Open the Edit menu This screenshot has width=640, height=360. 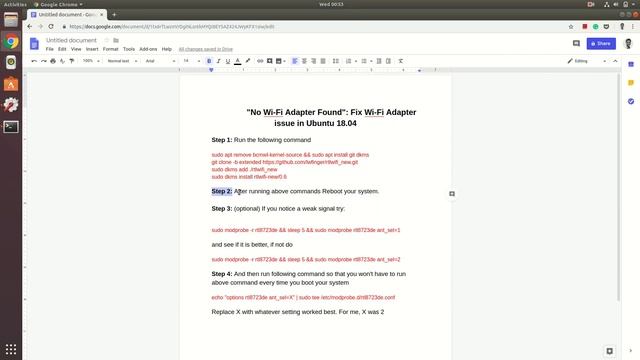[x=62, y=49]
